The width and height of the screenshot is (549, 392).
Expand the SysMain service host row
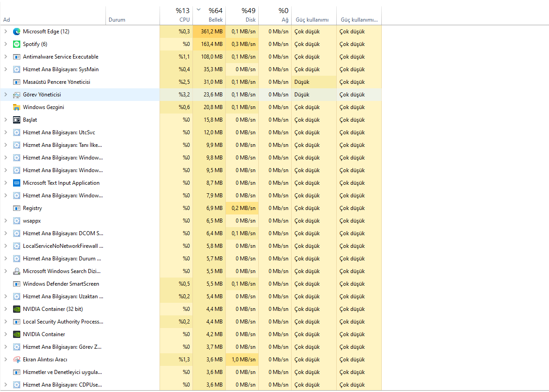[x=5, y=69]
